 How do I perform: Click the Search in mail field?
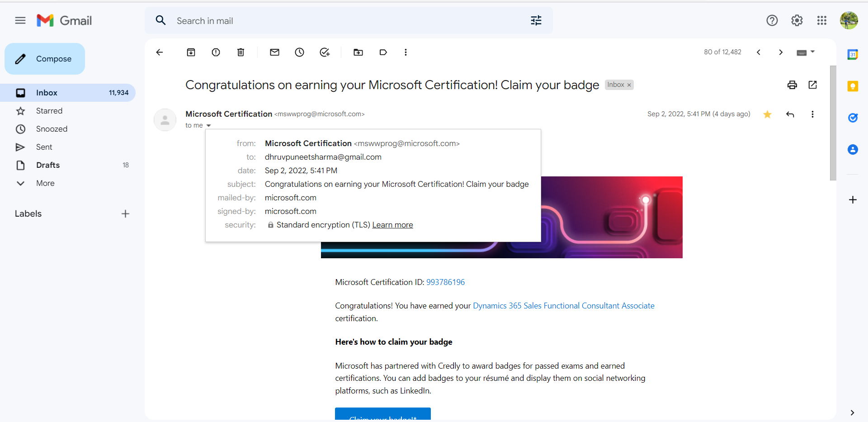point(348,21)
